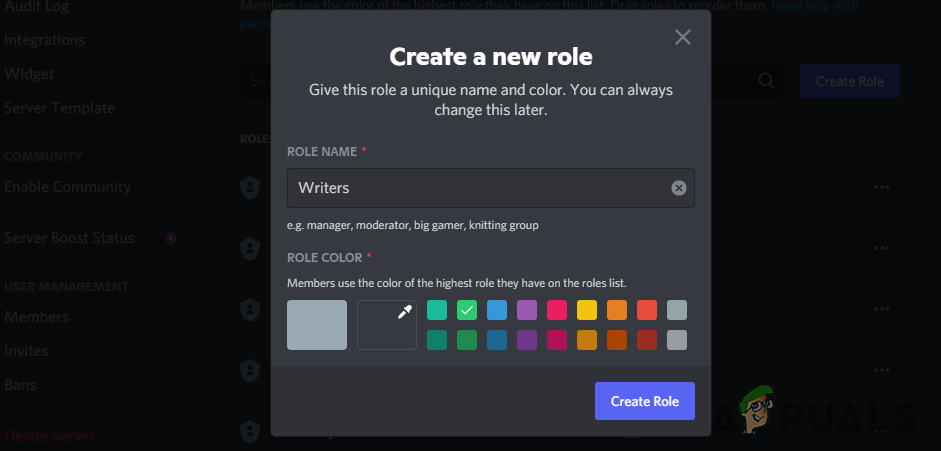The width and height of the screenshot is (941, 451).
Task: Pick the purple color swatch
Action: pos(527,310)
